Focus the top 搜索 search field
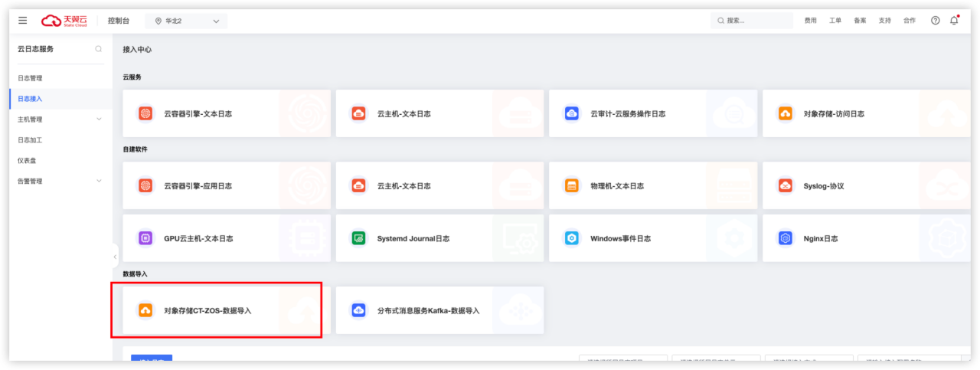Viewport: 980px width, 370px height. coord(751,21)
